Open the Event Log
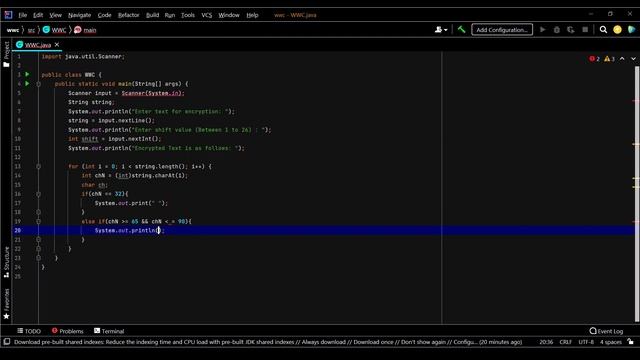The width and height of the screenshot is (640, 360). (606, 331)
